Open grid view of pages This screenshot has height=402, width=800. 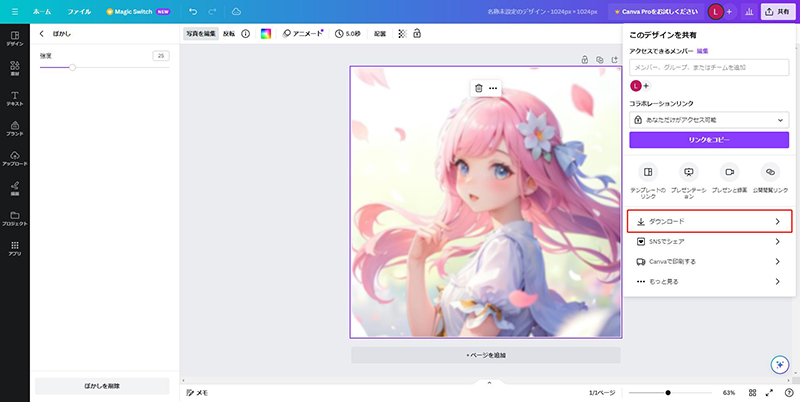pos(753,393)
